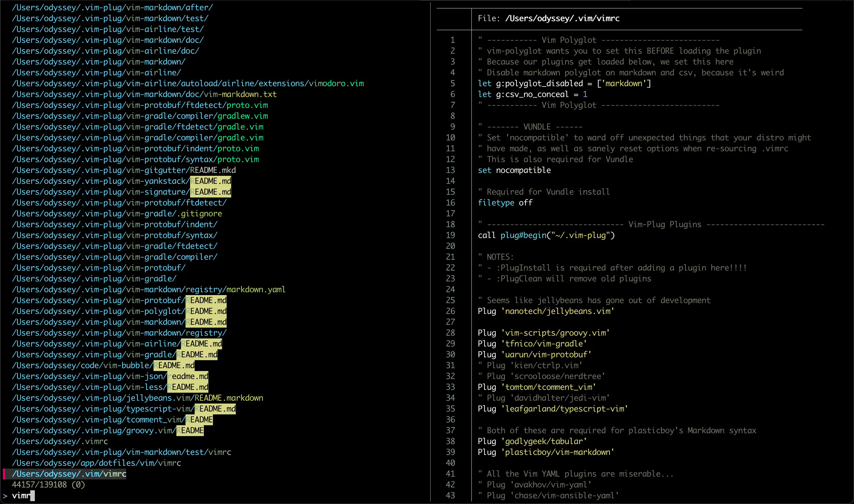
Task: Select vim-markdown/README.md result
Action: [x=119, y=322]
